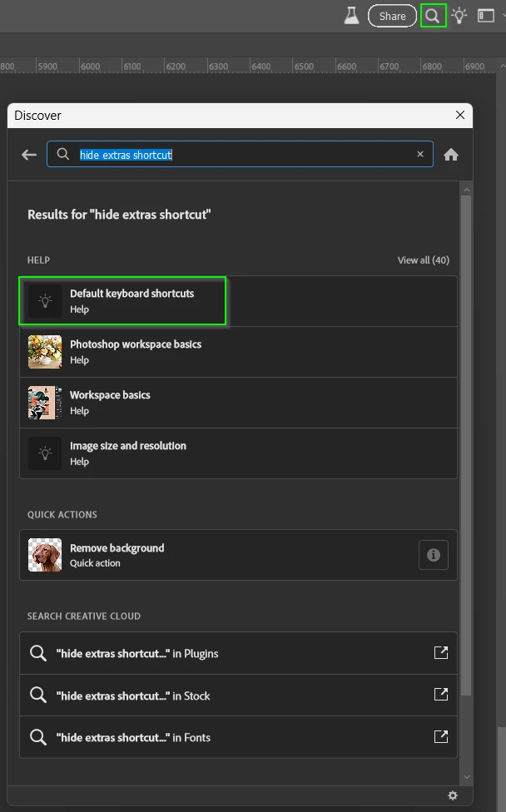Image resolution: width=506 pixels, height=812 pixels.
Task: Show info for Remove background quick action
Action: pos(434,555)
